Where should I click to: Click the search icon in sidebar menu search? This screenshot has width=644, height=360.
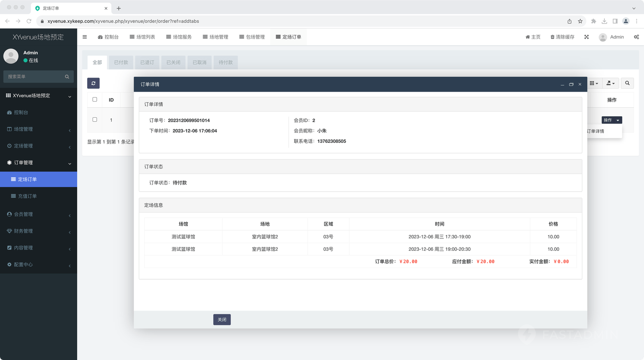[67, 77]
